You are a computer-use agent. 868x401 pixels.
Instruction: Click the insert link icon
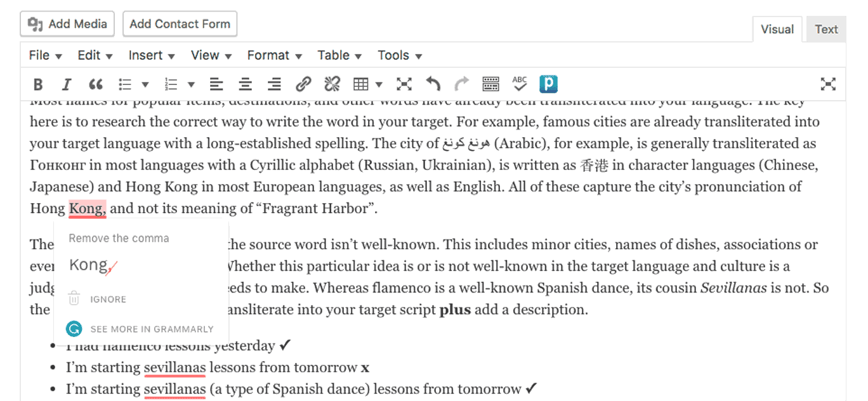click(303, 84)
